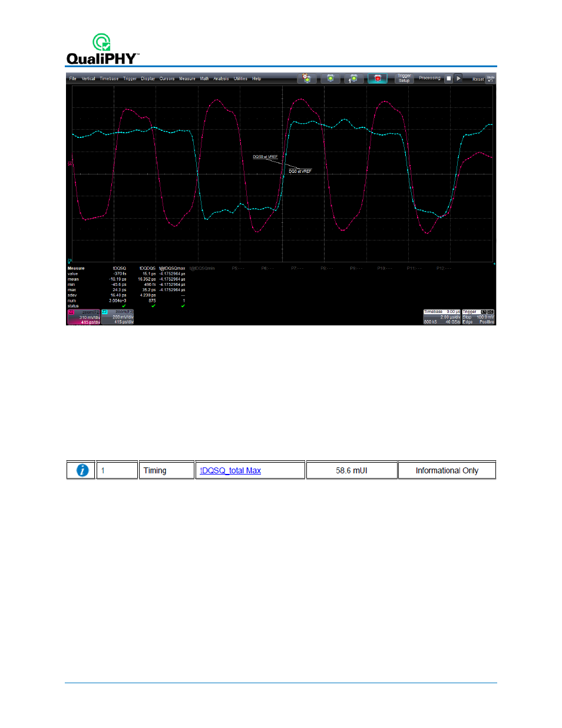Open the cyan zoom(F3) trace descriptor box
Image resolution: width=562 pixels, height=728 pixels.
[x=117, y=317]
